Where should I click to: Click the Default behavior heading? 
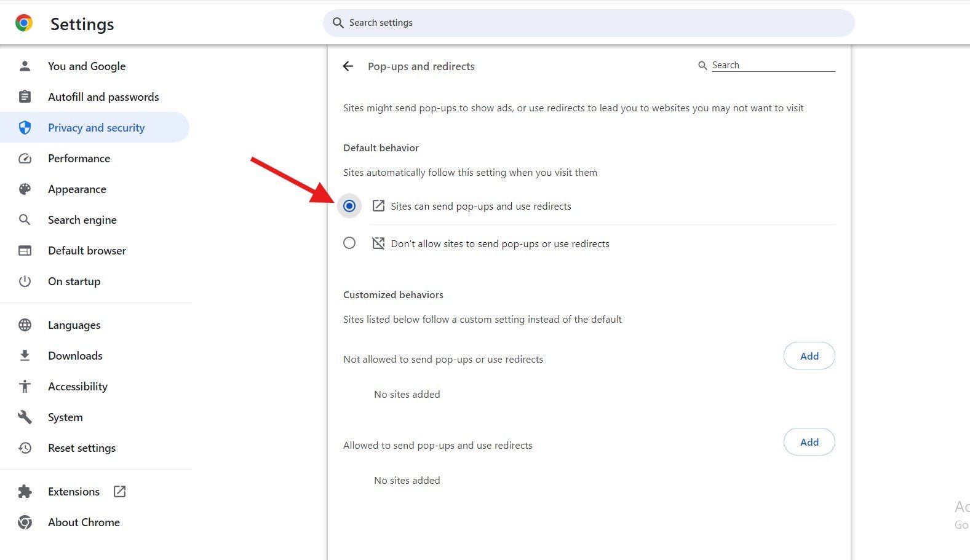[x=381, y=148]
